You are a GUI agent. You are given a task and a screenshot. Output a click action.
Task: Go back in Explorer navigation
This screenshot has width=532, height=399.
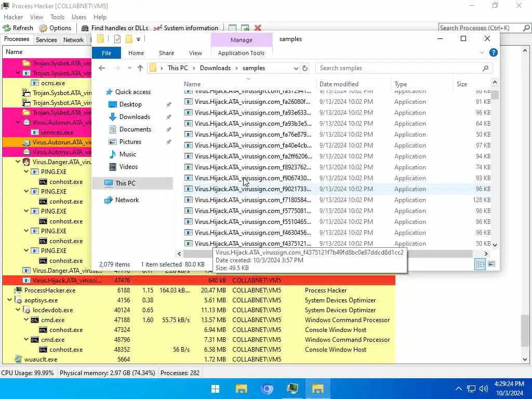click(102, 68)
